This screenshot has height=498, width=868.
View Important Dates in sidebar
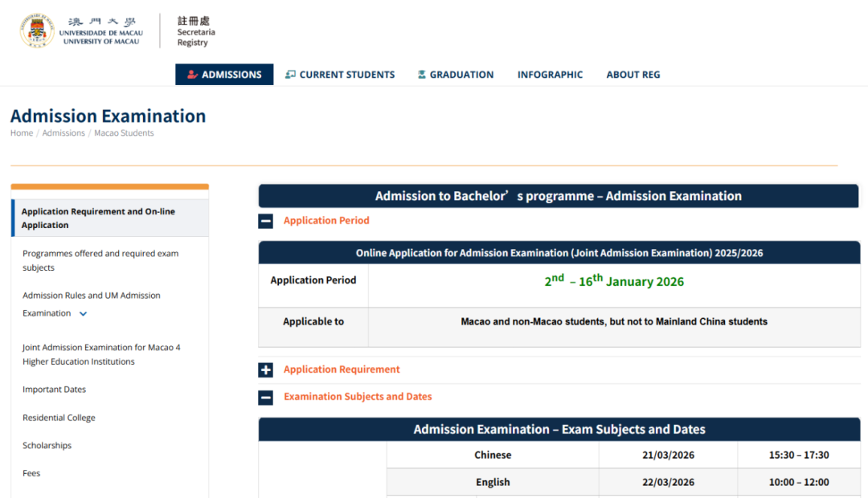pos(54,390)
